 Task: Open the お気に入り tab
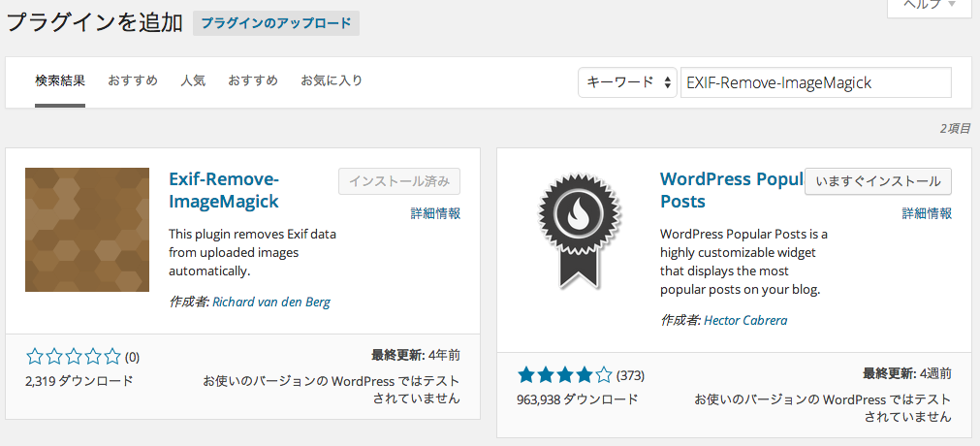pos(332,80)
